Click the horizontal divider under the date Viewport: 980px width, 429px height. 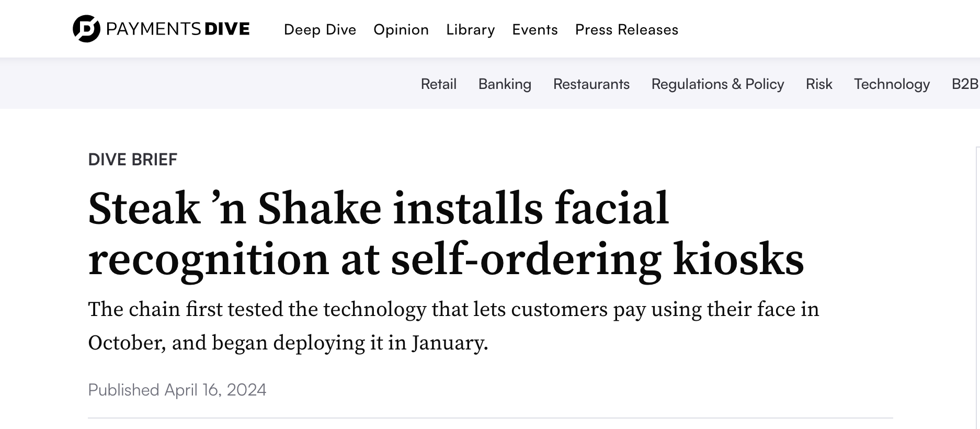490,418
